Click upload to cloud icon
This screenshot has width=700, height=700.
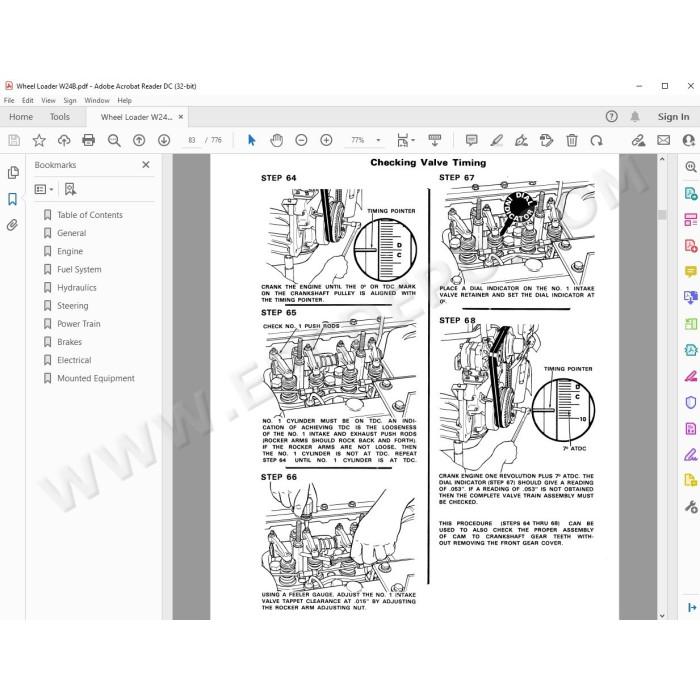point(64,140)
